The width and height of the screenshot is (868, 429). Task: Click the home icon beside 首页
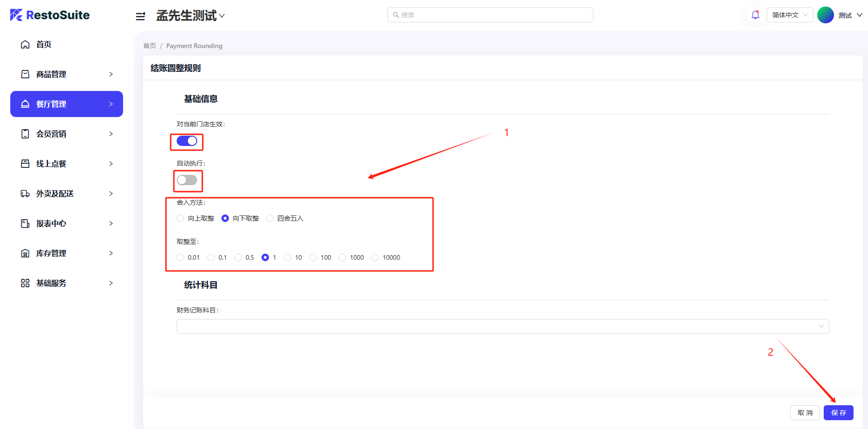[25, 44]
